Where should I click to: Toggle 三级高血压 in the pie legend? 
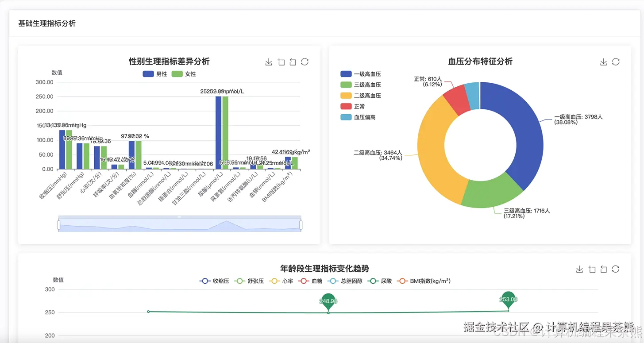pyautogui.click(x=361, y=85)
